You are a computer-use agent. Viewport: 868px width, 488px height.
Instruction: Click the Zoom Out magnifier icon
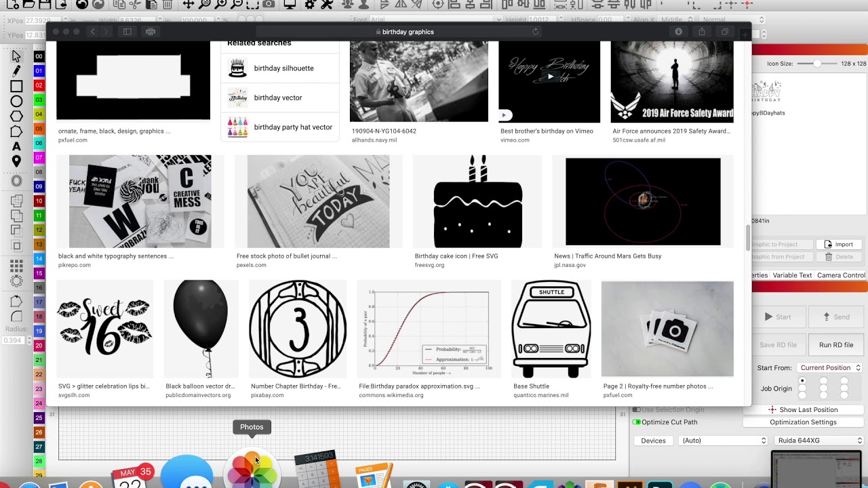click(x=237, y=4)
